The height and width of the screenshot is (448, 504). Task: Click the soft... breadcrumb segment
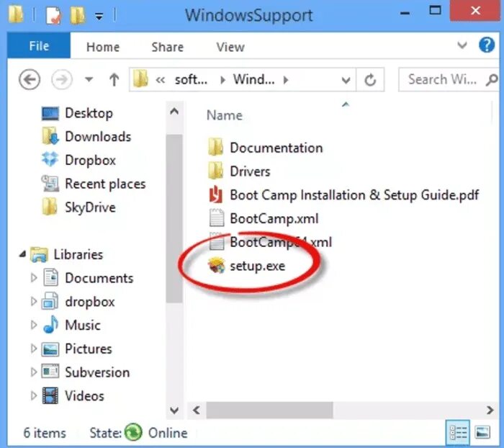pos(191,79)
